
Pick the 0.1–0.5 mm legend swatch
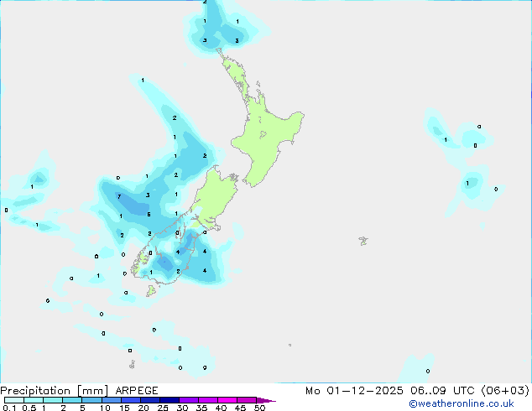pos(14,400)
